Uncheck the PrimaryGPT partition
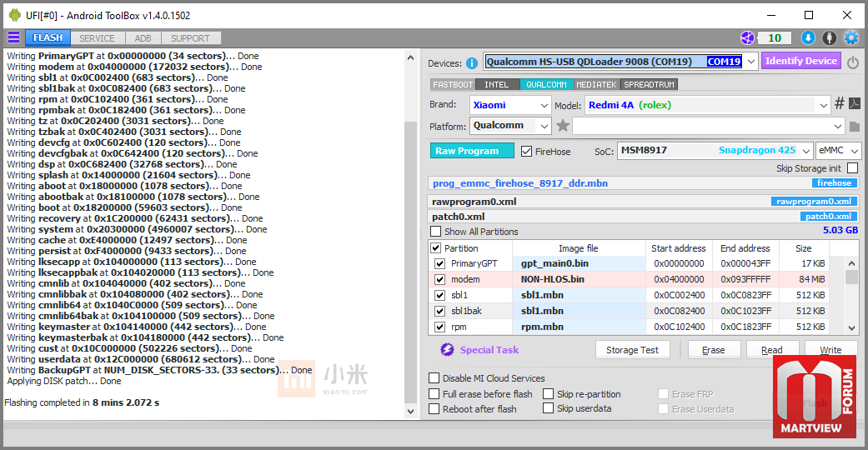This screenshot has height=450, width=868. pyautogui.click(x=439, y=263)
